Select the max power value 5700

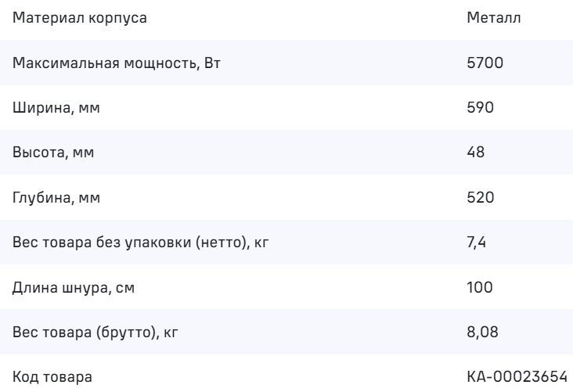479,61
